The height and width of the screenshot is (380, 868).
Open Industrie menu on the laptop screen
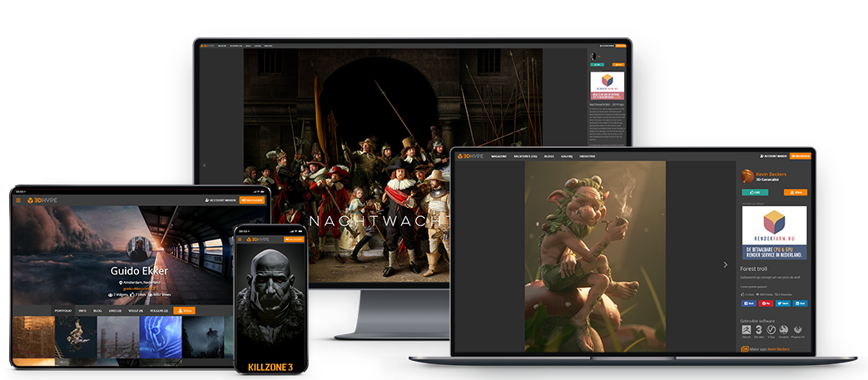588,156
